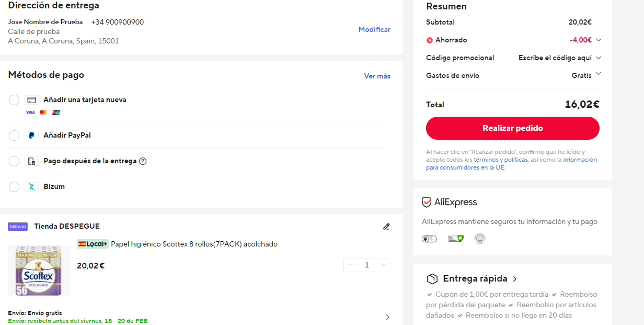The height and width of the screenshot is (325, 644).
Task: Expand the Ahorrado savings details
Action: [599, 40]
